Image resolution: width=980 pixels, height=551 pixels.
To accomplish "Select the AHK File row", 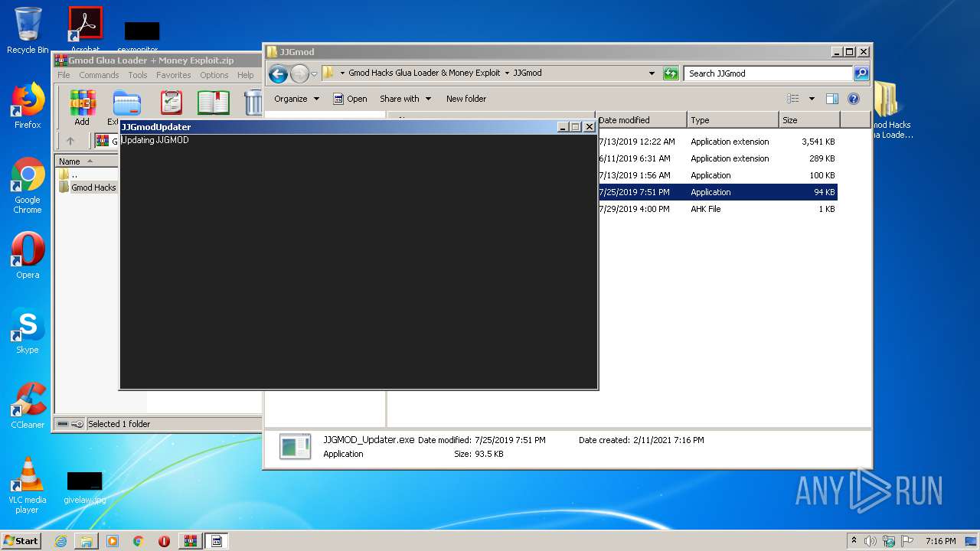I will point(717,209).
